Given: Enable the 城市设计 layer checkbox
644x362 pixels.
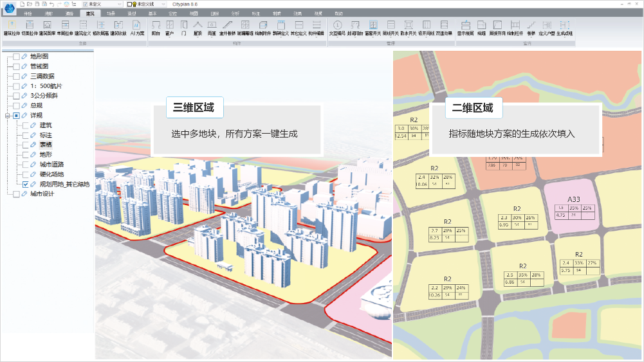Looking at the screenshot, I should coord(17,194).
